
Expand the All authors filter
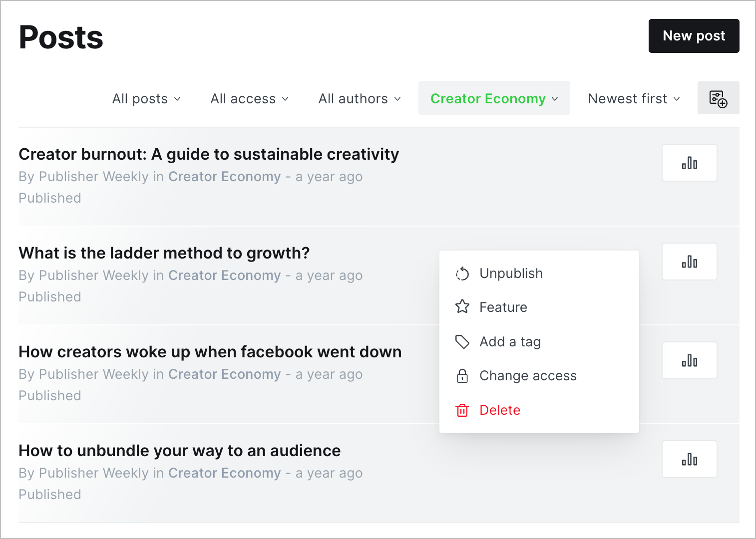tap(360, 99)
